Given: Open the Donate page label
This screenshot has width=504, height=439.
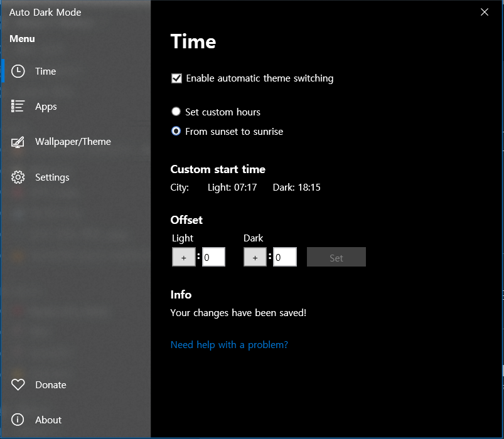Looking at the screenshot, I should (51, 384).
